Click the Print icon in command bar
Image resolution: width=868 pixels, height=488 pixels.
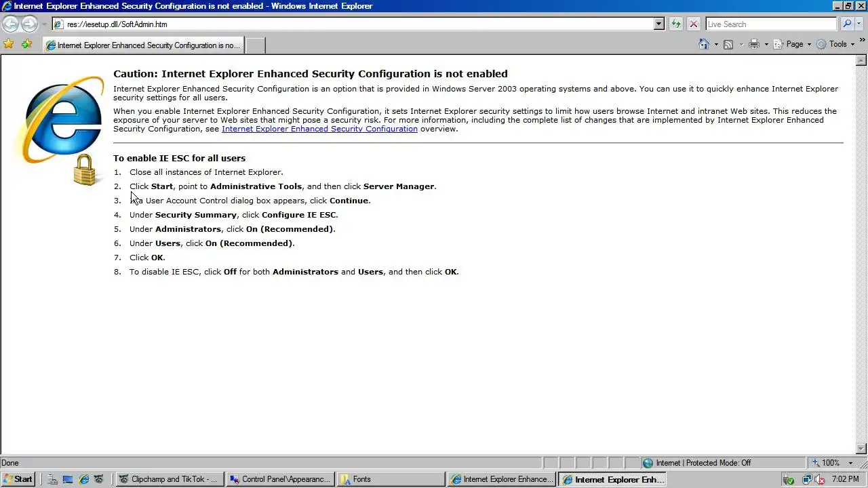pyautogui.click(x=753, y=44)
